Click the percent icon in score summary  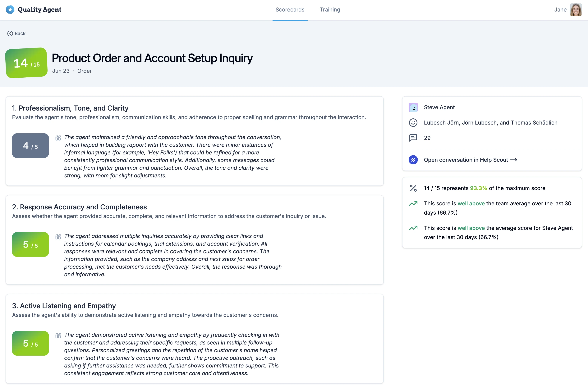click(413, 188)
